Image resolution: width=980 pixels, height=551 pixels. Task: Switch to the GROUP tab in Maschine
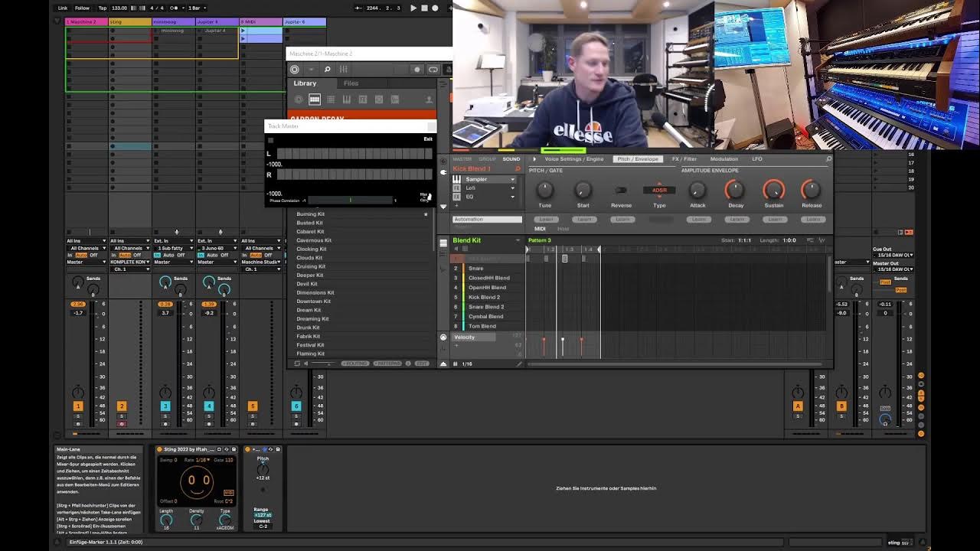tap(487, 159)
